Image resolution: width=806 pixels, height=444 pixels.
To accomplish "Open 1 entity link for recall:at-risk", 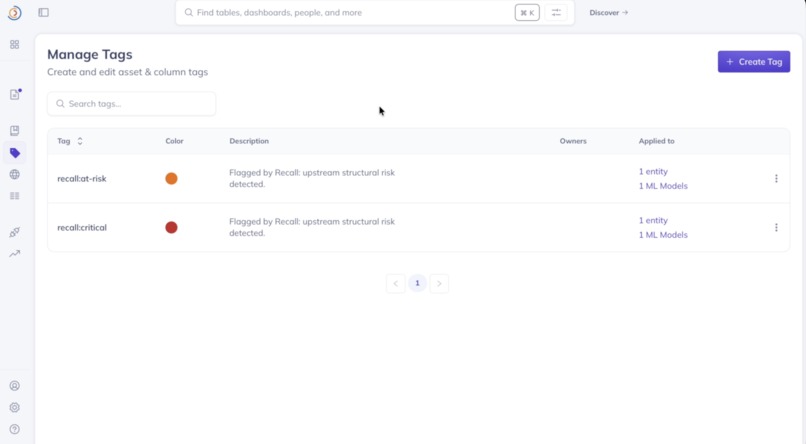I will [653, 171].
